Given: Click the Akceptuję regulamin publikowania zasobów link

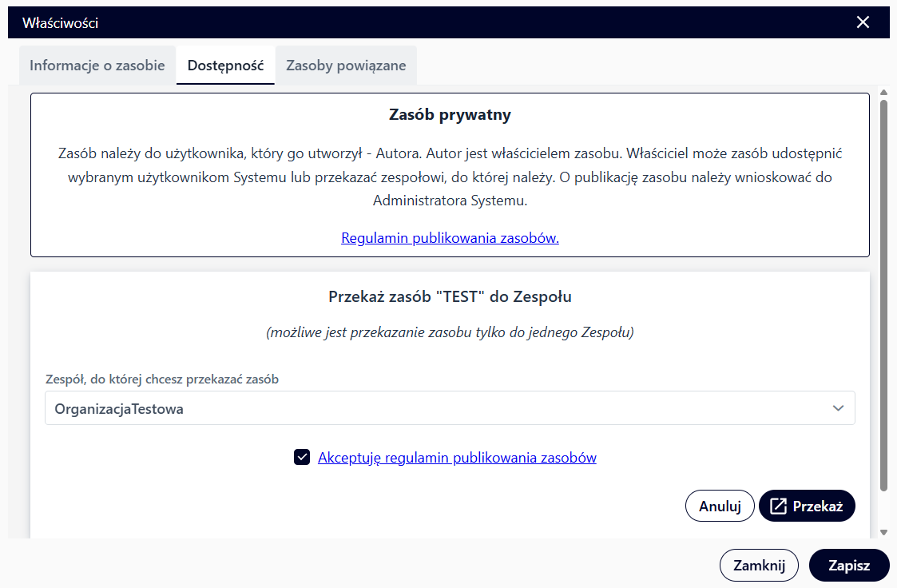Looking at the screenshot, I should point(456,457).
